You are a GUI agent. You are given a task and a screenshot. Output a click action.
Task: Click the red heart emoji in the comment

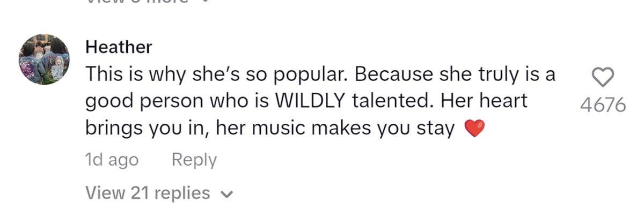tap(473, 129)
